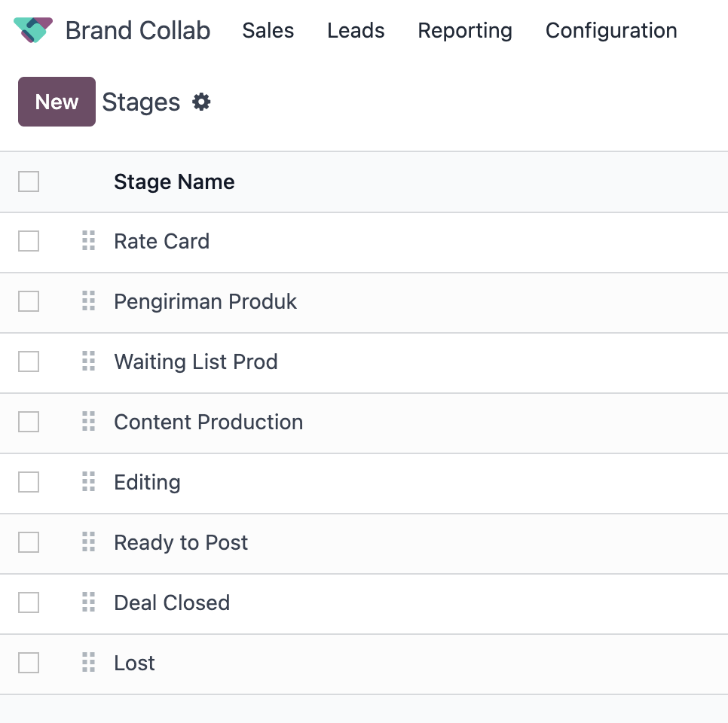The width and height of the screenshot is (728, 723).
Task: Click the drag handle next to Waiting List Prod
Action: click(x=89, y=361)
